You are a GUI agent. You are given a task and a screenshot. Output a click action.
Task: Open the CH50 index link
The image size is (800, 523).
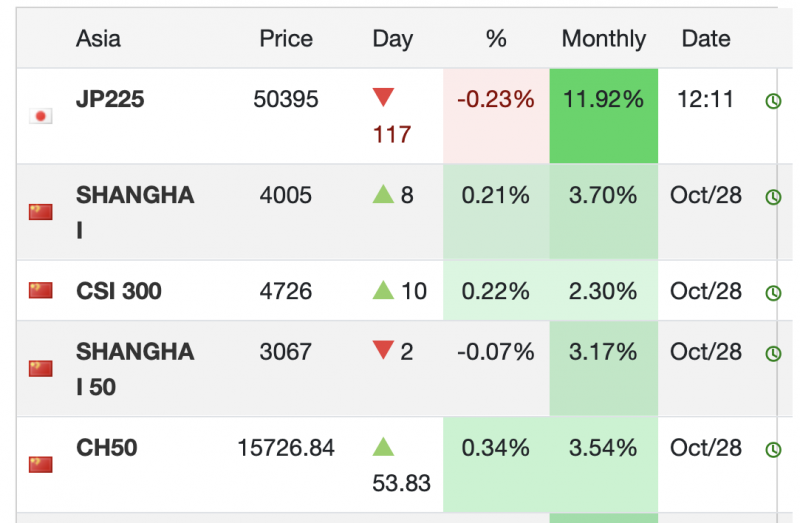tap(107, 447)
